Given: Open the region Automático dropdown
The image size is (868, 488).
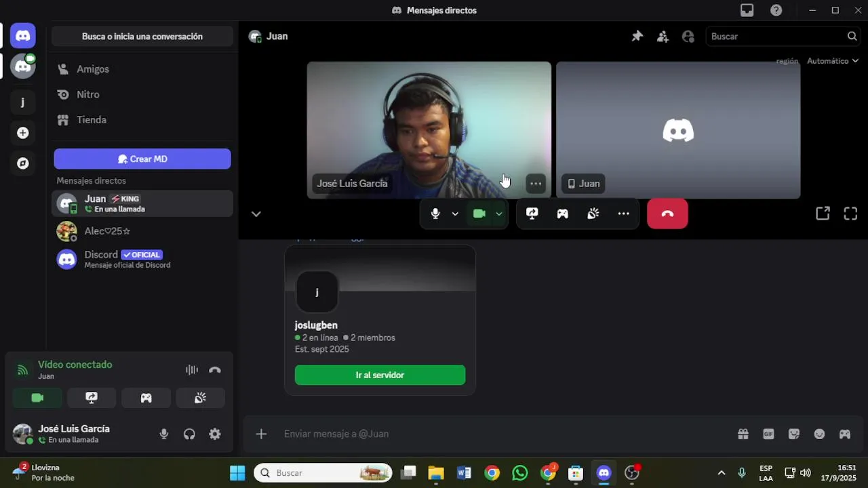Looking at the screenshot, I should tap(832, 61).
